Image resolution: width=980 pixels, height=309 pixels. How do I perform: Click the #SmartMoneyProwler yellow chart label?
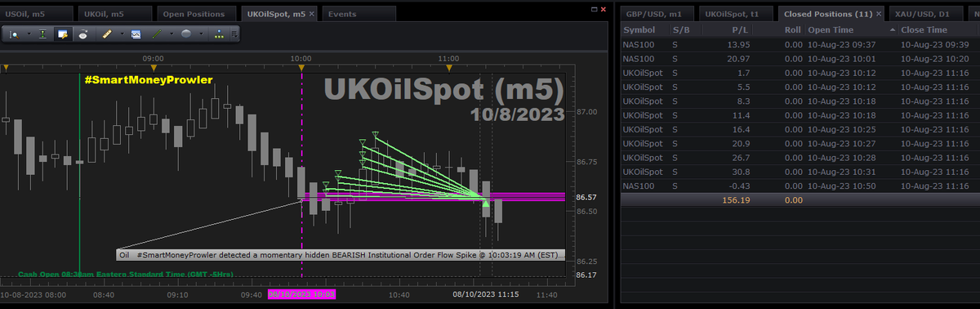point(148,79)
